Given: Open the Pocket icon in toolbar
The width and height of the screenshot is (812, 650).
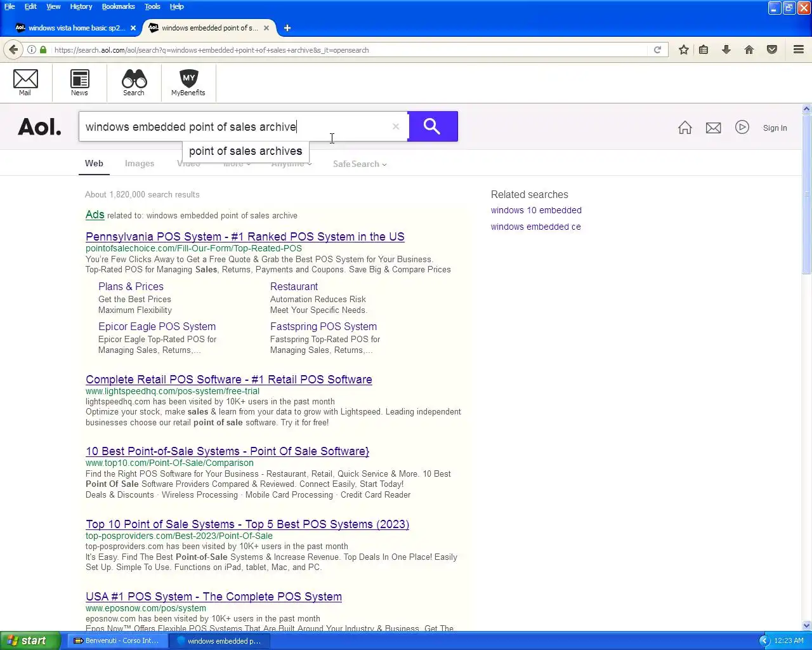Looking at the screenshot, I should point(772,50).
